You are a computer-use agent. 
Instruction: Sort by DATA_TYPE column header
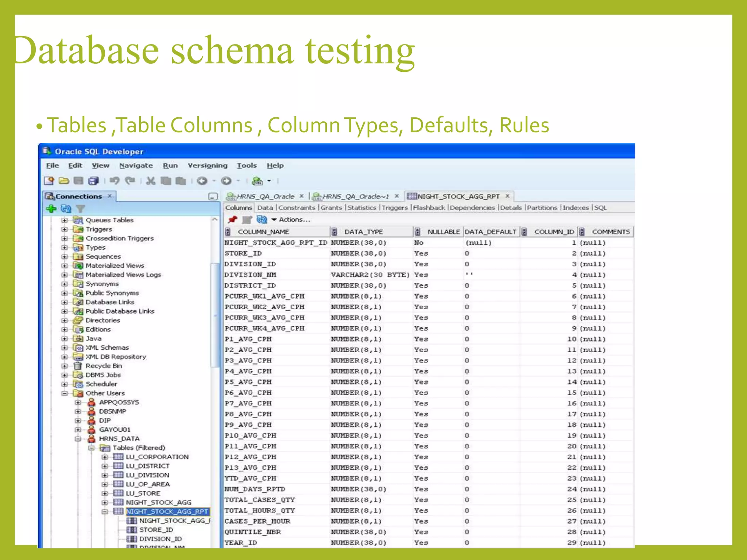point(372,232)
